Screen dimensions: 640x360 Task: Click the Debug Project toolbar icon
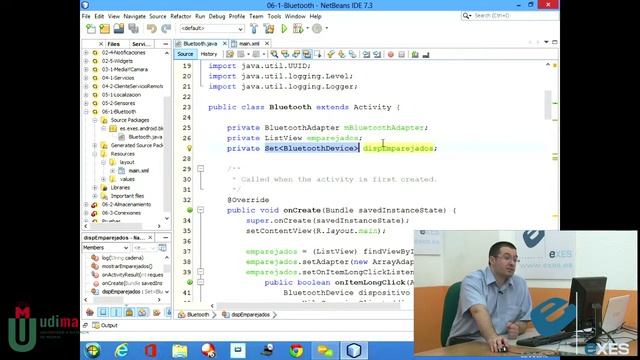tap(298, 29)
